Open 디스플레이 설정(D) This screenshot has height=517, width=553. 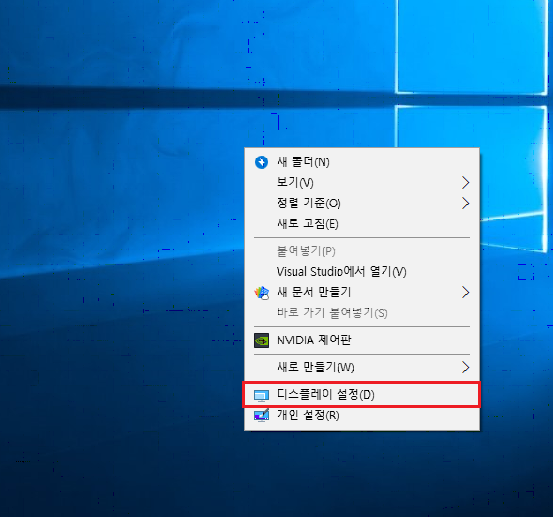click(362, 395)
